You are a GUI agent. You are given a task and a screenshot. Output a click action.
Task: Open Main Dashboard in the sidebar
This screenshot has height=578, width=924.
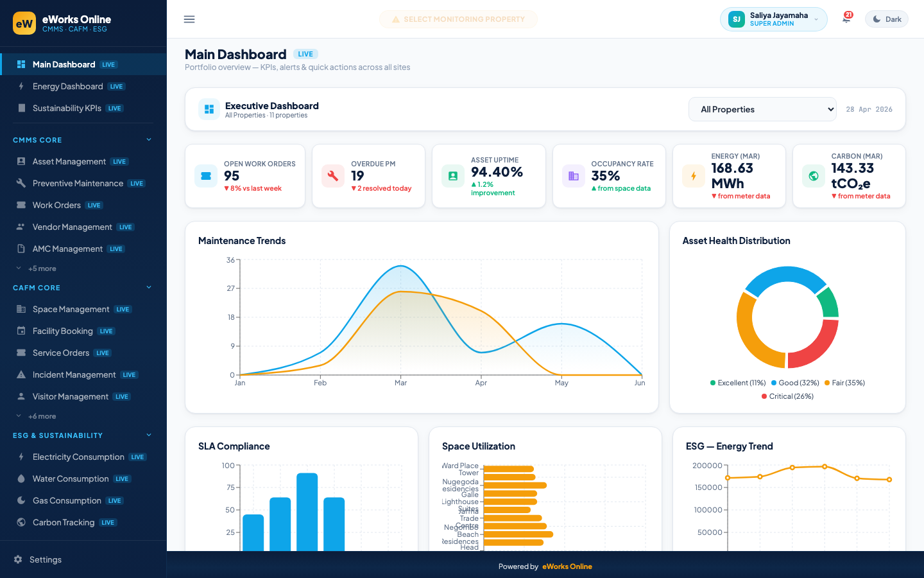tap(83, 64)
